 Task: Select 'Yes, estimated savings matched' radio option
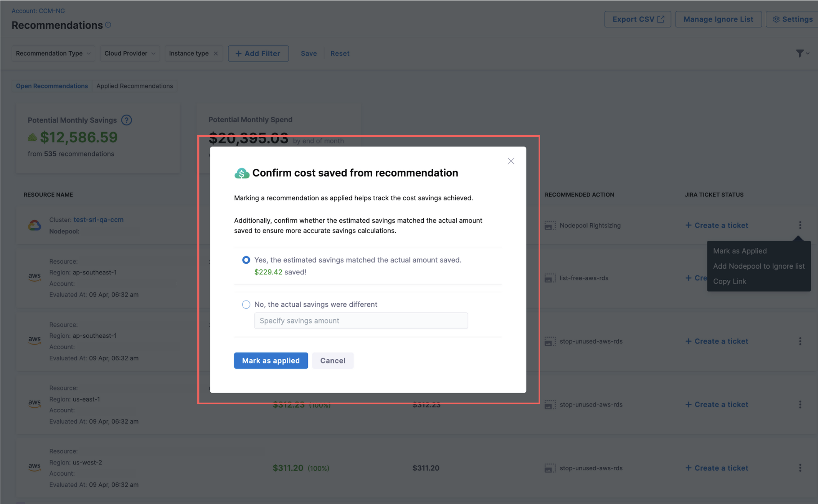(246, 260)
